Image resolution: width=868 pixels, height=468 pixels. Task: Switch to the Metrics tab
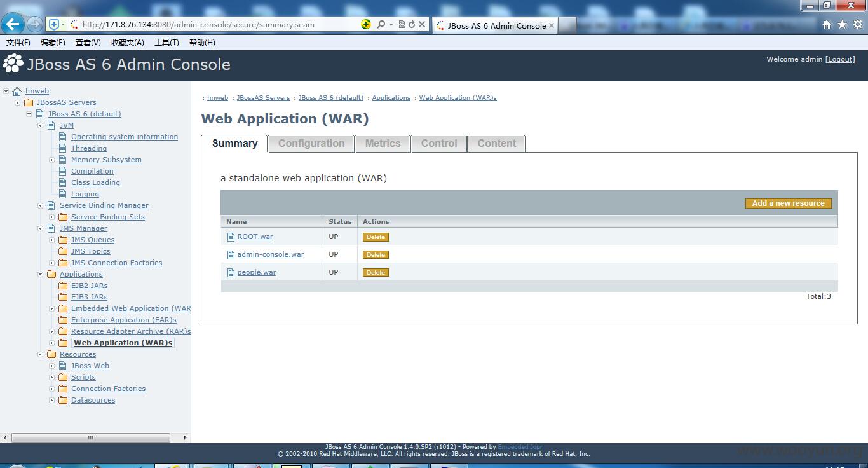(x=383, y=144)
